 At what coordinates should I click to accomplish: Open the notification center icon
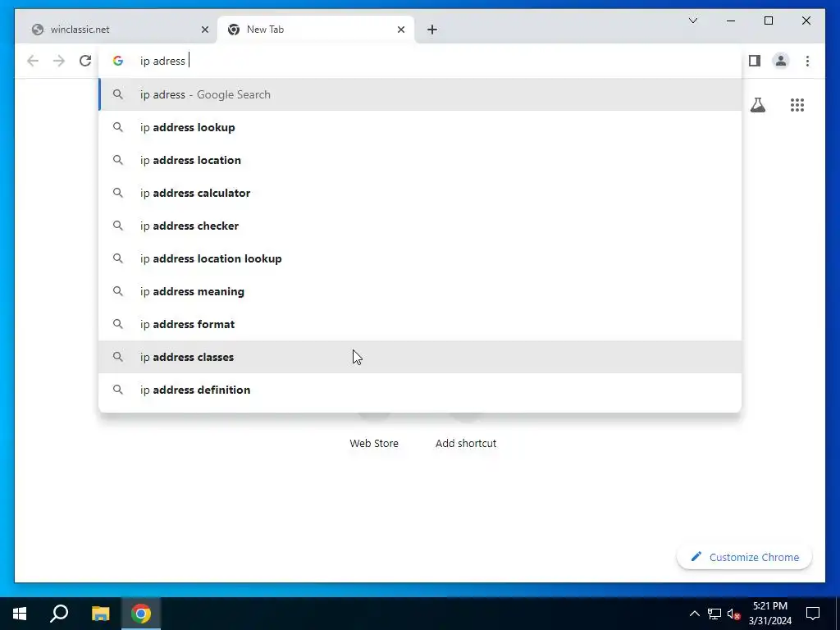pyautogui.click(x=813, y=614)
